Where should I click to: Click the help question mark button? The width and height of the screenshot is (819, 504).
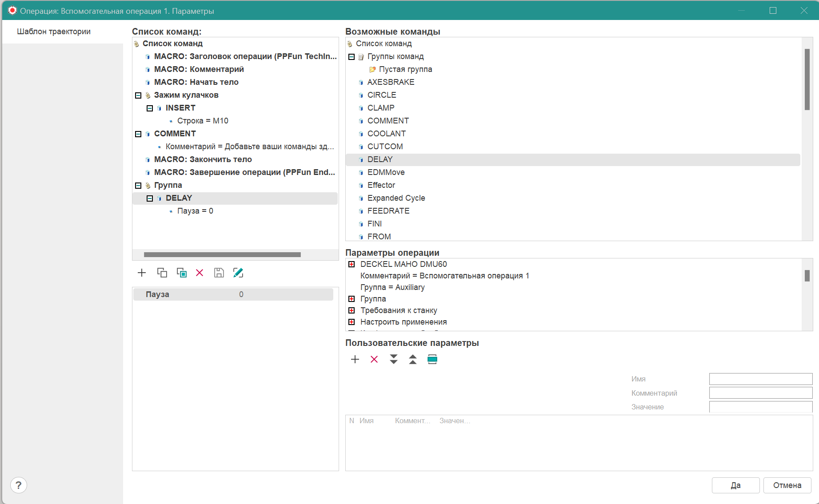coord(18,485)
